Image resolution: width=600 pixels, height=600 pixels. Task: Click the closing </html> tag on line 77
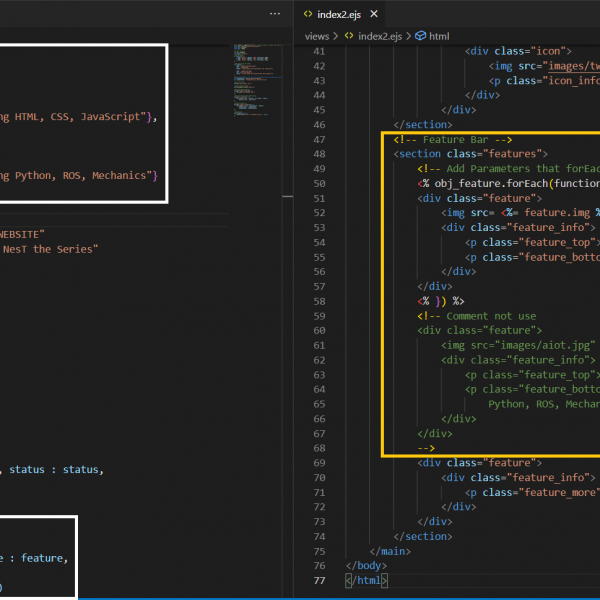click(366, 580)
